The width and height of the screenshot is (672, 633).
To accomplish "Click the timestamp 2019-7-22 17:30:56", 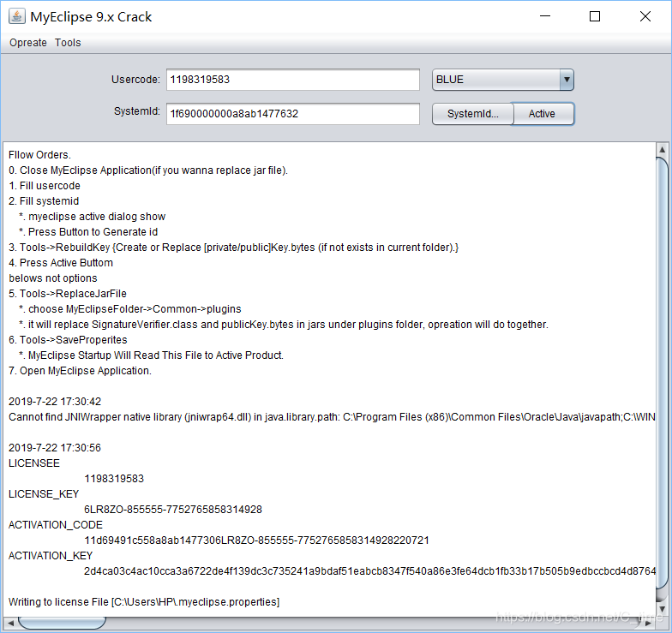I will [x=55, y=447].
